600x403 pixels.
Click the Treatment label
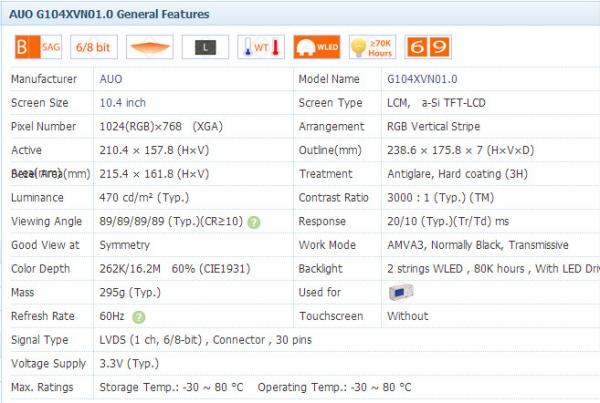[326, 174]
